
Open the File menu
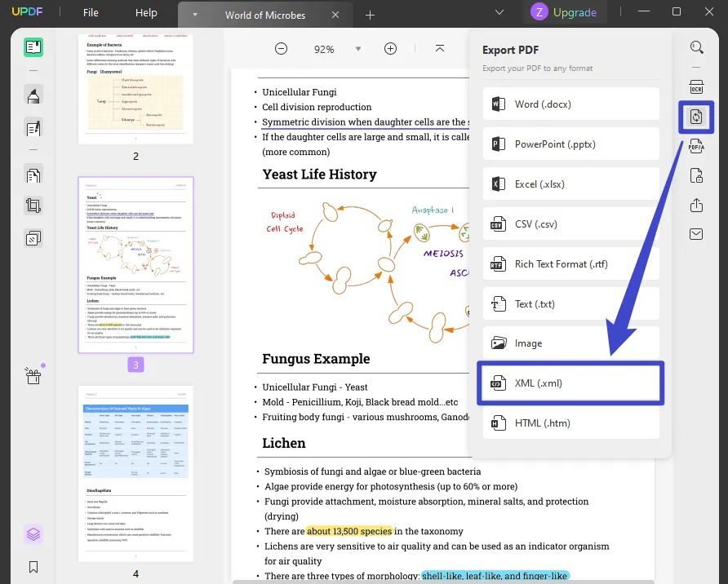[x=90, y=12]
